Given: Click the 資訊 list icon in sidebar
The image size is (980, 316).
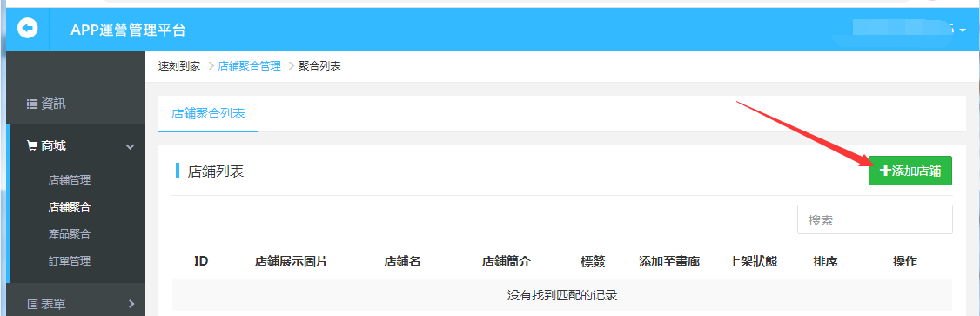Looking at the screenshot, I should 32,104.
